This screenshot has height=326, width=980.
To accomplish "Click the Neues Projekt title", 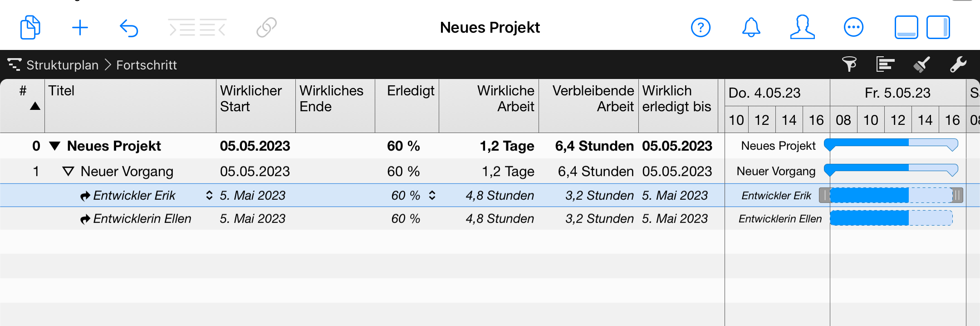I will click(x=489, y=27).
